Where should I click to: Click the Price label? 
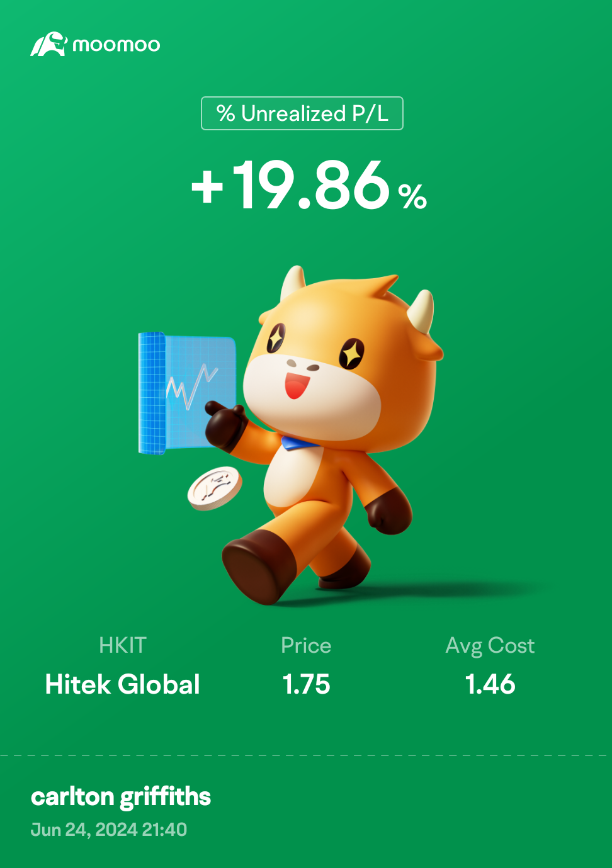pos(306,645)
